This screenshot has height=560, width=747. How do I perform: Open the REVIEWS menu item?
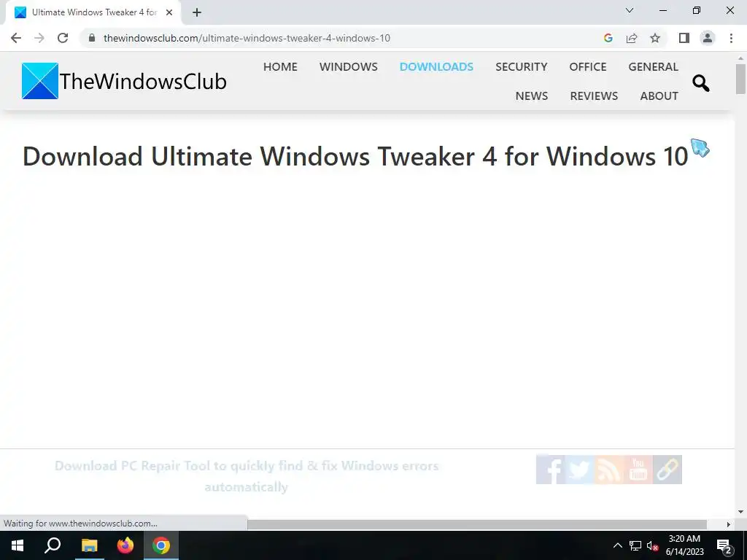594,96
